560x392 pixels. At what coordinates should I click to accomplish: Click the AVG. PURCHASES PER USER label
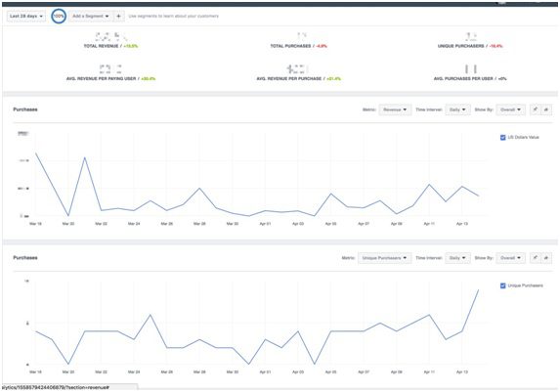click(x=463, y=78)
